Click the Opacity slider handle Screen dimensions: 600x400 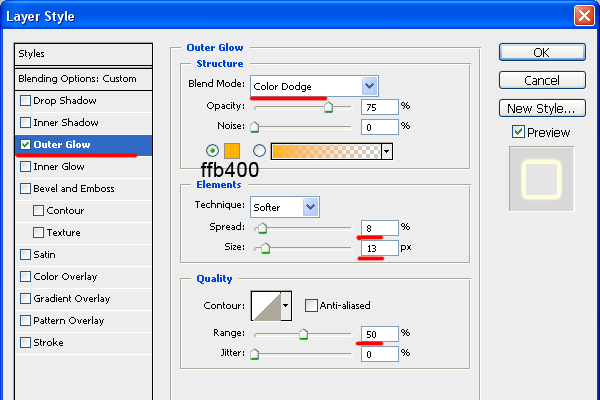coord(328,107)
